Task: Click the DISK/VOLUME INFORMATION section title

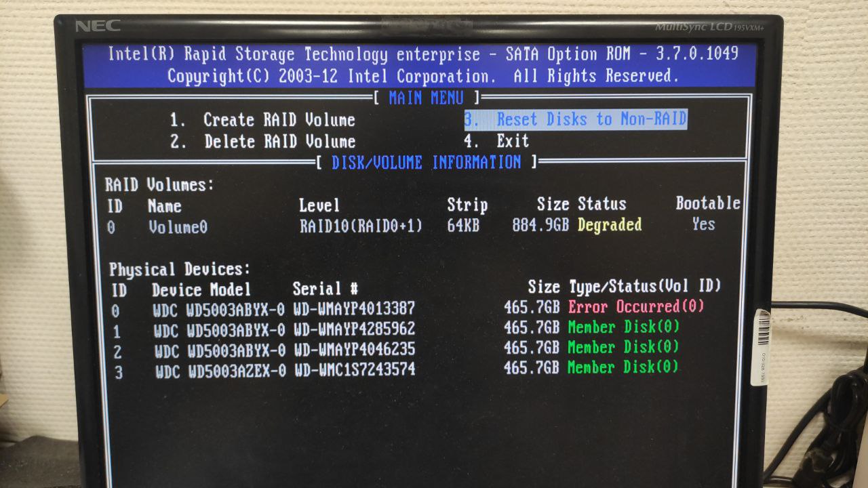Action: tap(427, 162)
